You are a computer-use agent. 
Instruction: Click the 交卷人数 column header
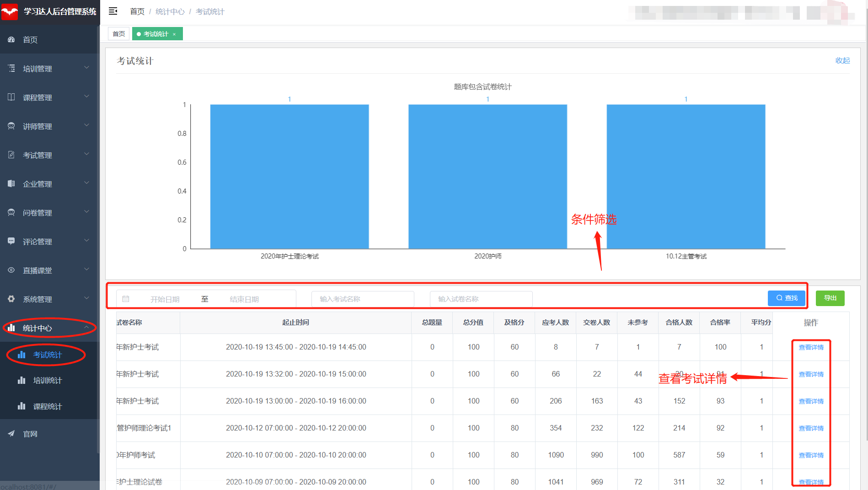(597, 323)
